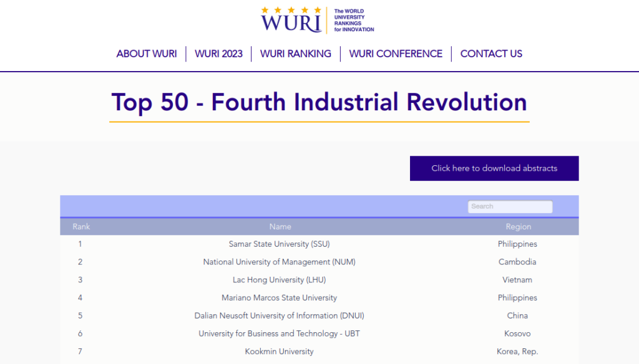The width and height of the screenshot is (639, 364).
Task: Click Philippines region for Samar State University
Action: pos(517,244)
